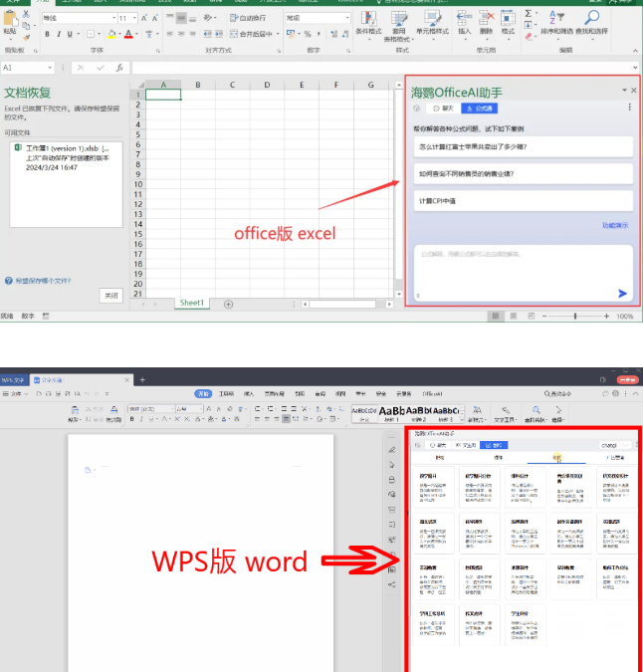The height and width of the screenshot is (672, 643).
Task: Click the zoom in plus on Excel status bar
Action: [606, 316]
